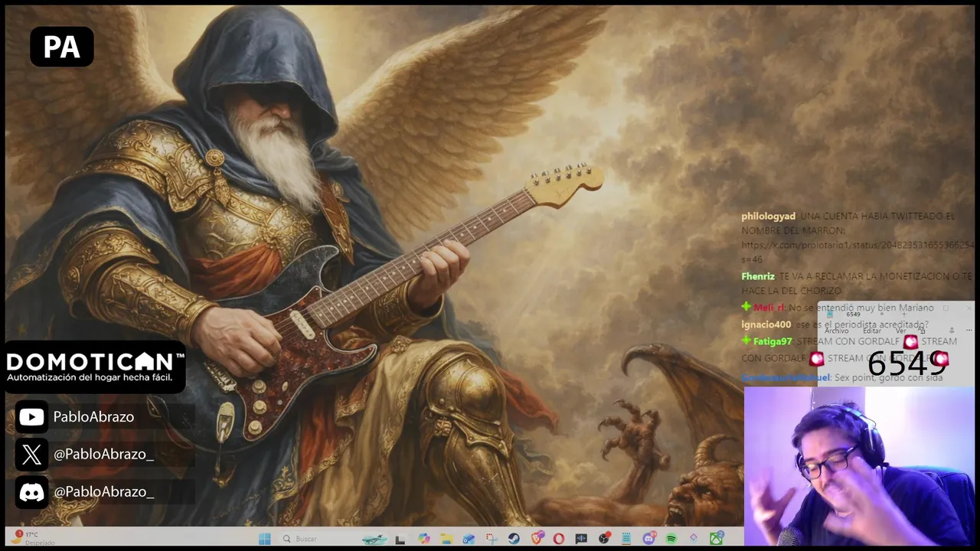
Task: Click the Discord logo in overlay
Action: click(31, 492)
